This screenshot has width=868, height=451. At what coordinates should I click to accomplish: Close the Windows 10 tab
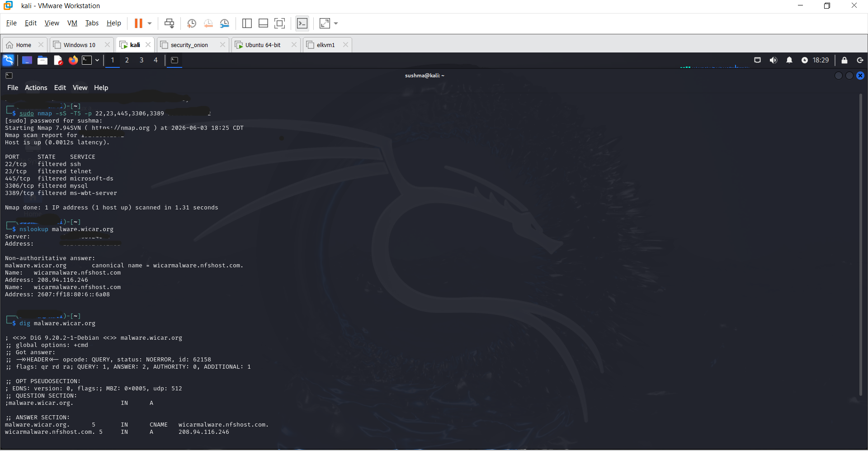click(107, 45)
